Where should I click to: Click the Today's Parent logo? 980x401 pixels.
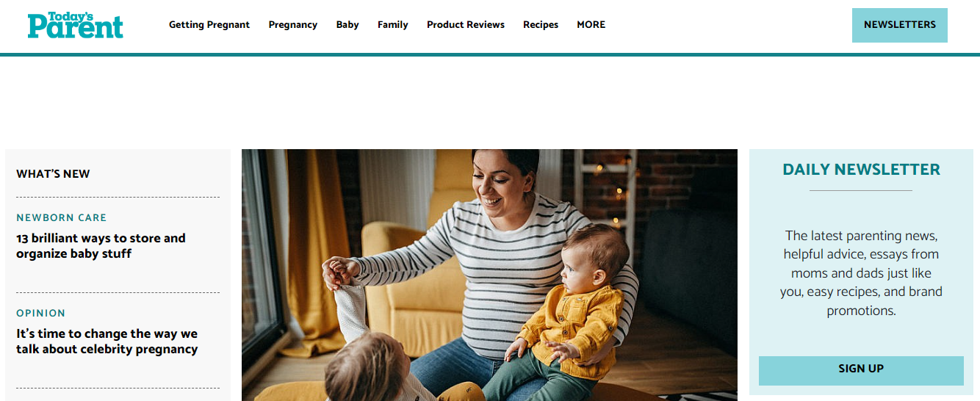tap(76, 25)
